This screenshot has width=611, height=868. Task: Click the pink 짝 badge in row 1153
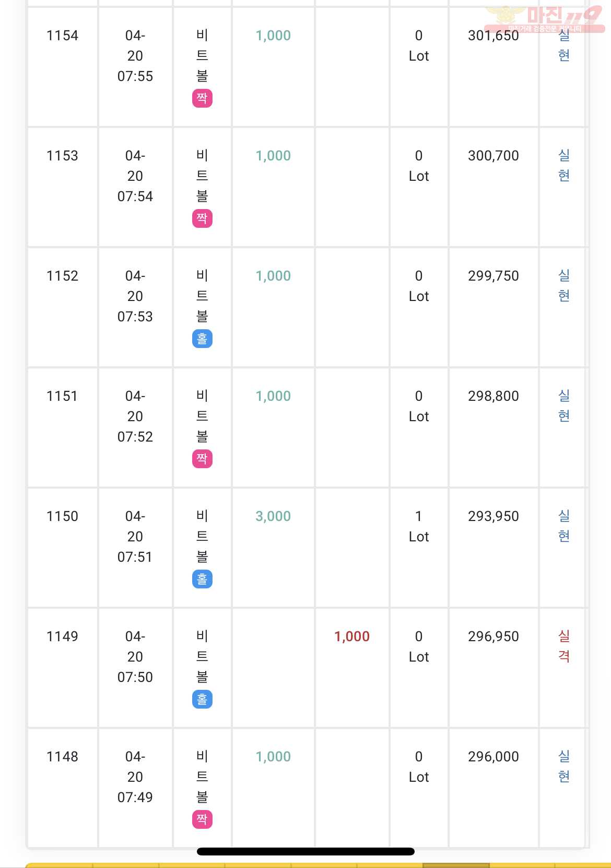pyautogui.click(x=202, y=218)
